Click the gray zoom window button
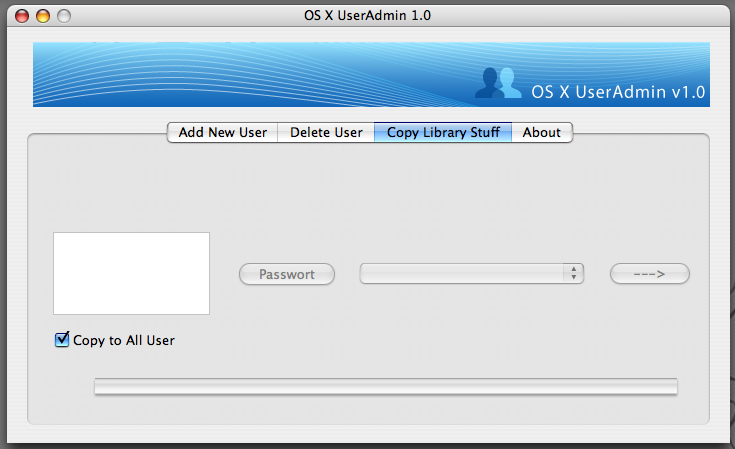Screen dimensions: 735x449 point(64,16)
